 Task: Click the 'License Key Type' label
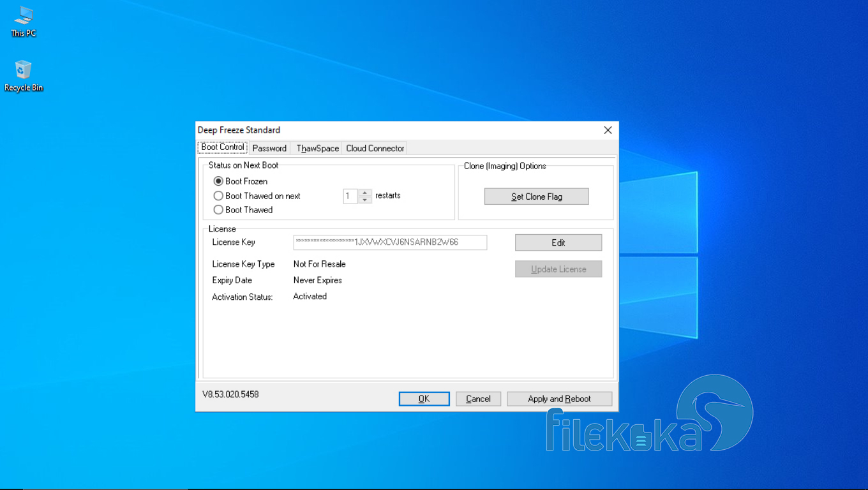point(243,264)
